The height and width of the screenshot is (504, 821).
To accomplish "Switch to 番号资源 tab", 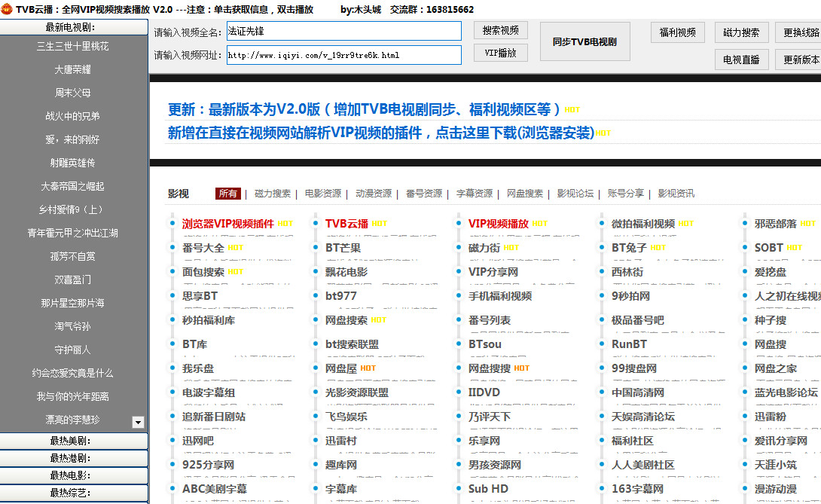I will (x=424, y=194).
